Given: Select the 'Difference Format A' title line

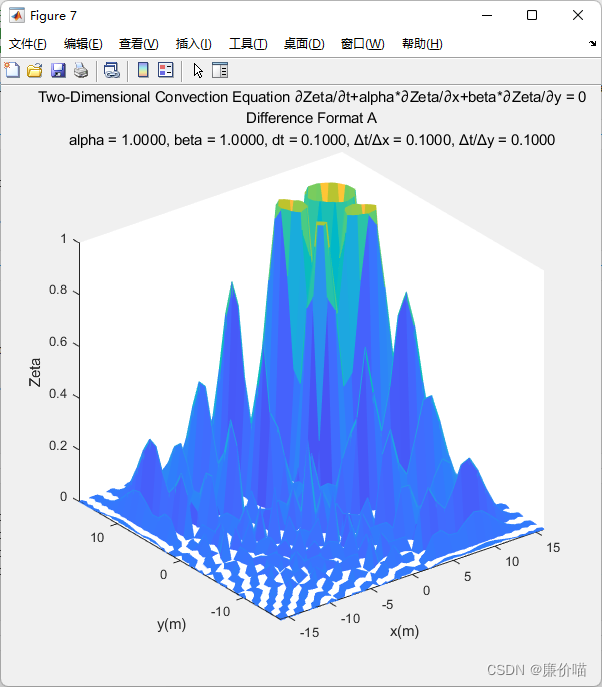Looking at the screenshot, I should tap(312, 118).
